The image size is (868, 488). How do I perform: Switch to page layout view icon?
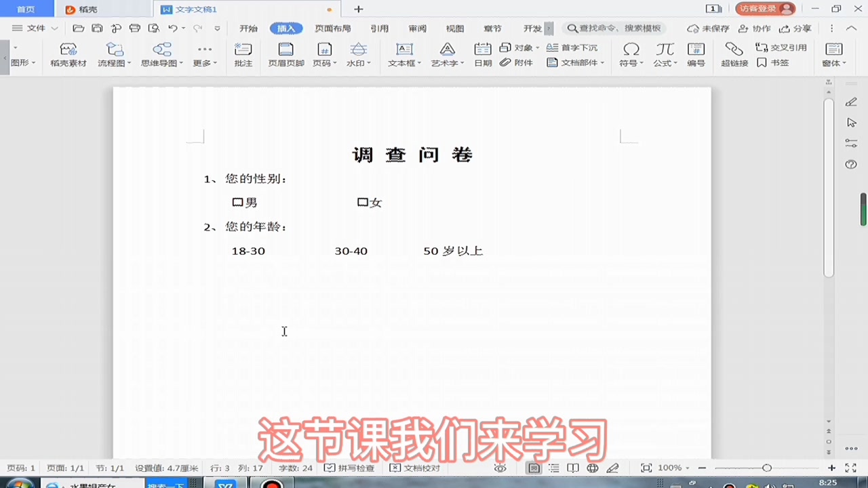[534, 468]
